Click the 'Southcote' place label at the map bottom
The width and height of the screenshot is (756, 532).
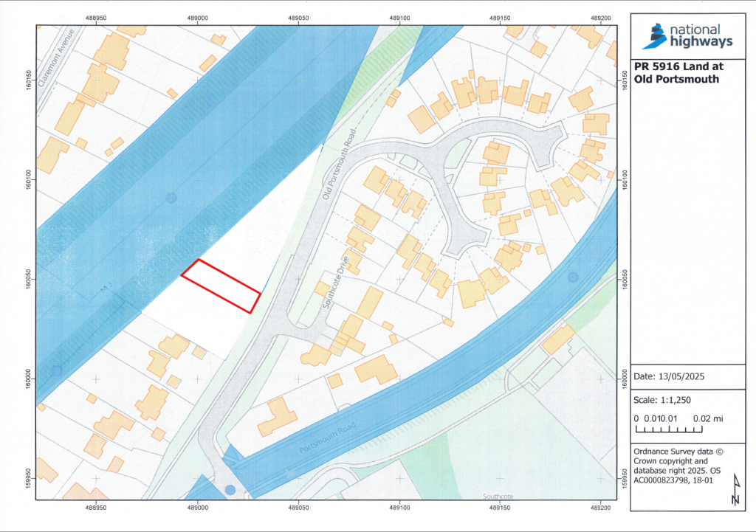(497, 497)
